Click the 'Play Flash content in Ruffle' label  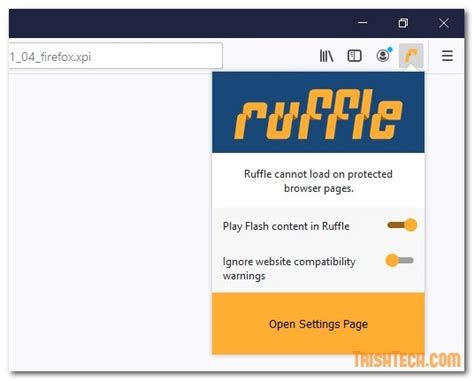coord(286,226)
